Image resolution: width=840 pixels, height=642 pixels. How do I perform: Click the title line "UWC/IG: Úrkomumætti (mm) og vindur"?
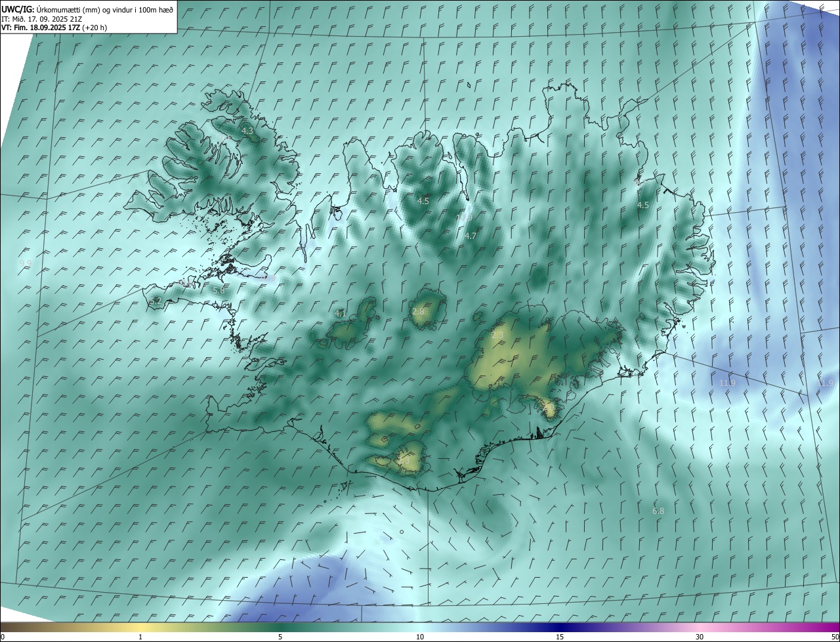(x=87, y=9)
